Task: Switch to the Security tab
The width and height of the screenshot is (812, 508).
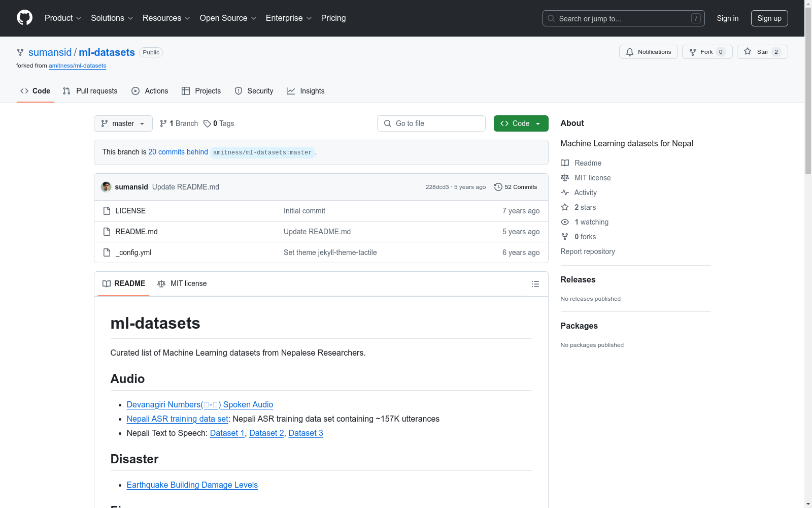Action: click(x=254, y=91)
